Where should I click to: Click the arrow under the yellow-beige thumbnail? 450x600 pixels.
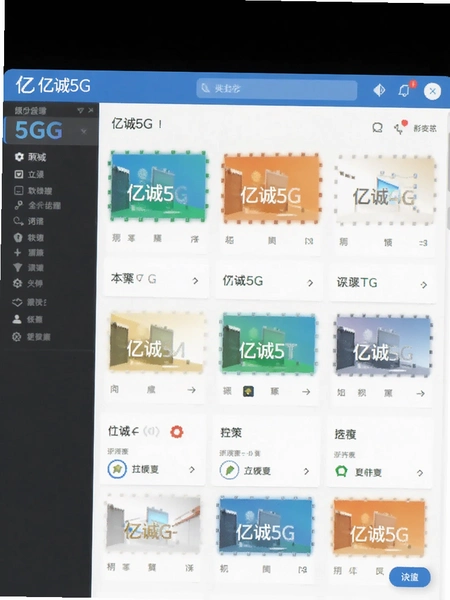pyautogui.click(x=191, y=390)
